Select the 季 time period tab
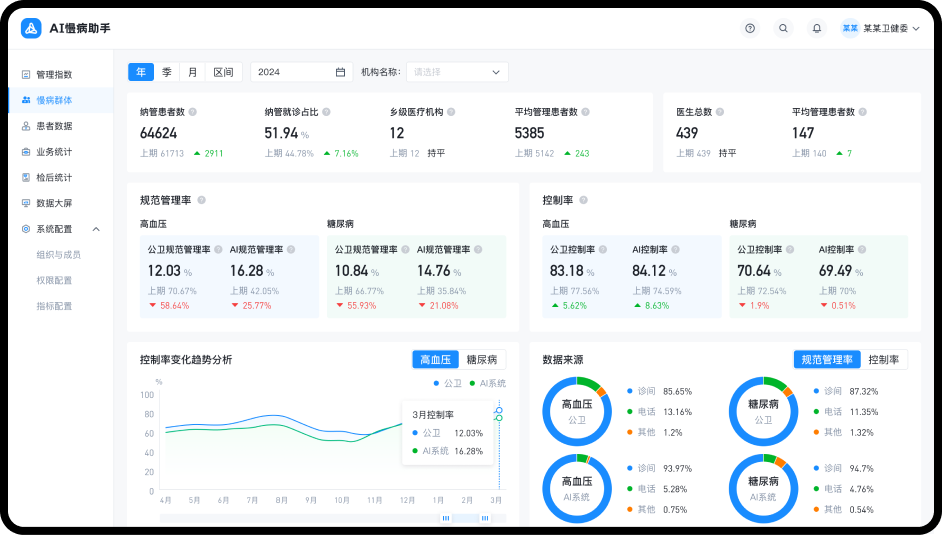The height and width of the screenshot is (535, 942). click(167, 72)
